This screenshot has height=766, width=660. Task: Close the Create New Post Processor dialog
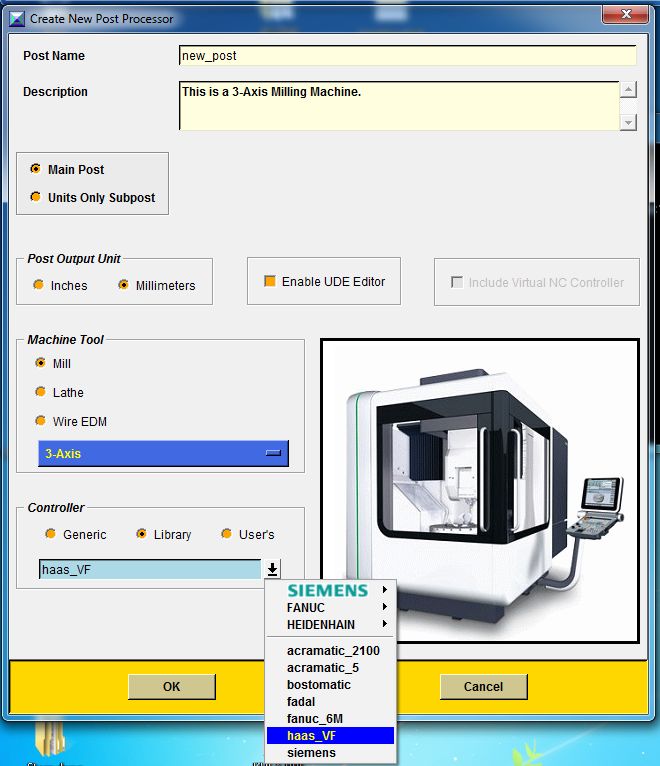tap(626, 15)
